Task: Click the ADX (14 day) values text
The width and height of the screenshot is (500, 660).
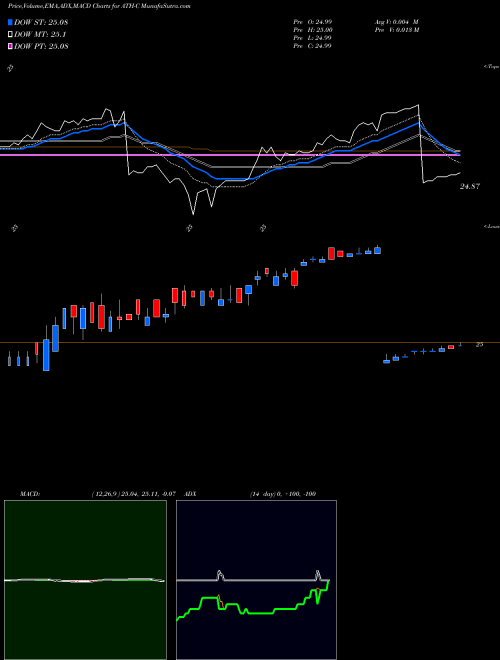Action: (x=283, y=494)
